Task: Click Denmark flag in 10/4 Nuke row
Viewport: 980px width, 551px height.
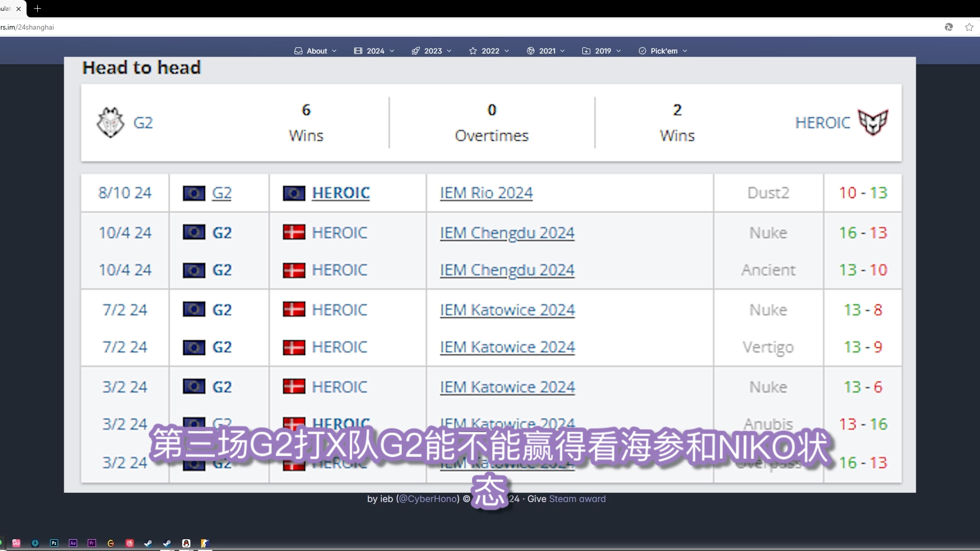Action: pos(294,232)
